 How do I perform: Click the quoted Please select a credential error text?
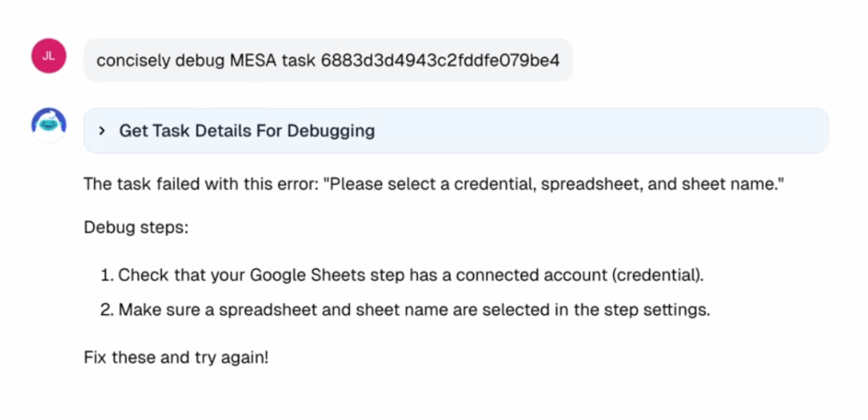point(554,184)
